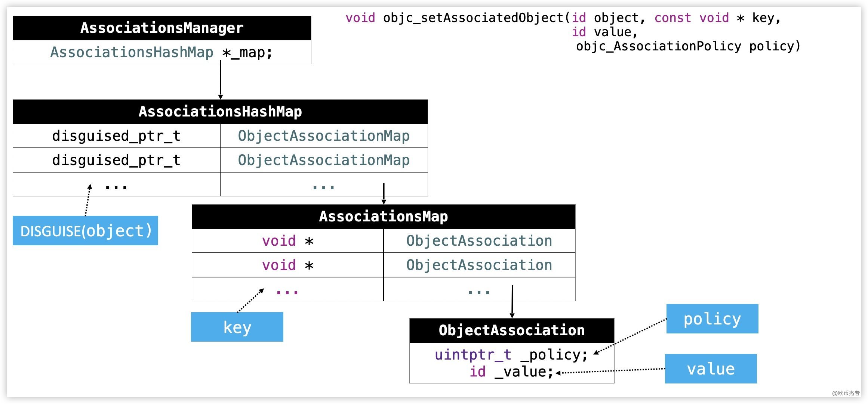Image resolution: width=868 pixels, height=404 pixels.
Task: Click the first ObjectAssociationMap cell
Action: [324, 136]
